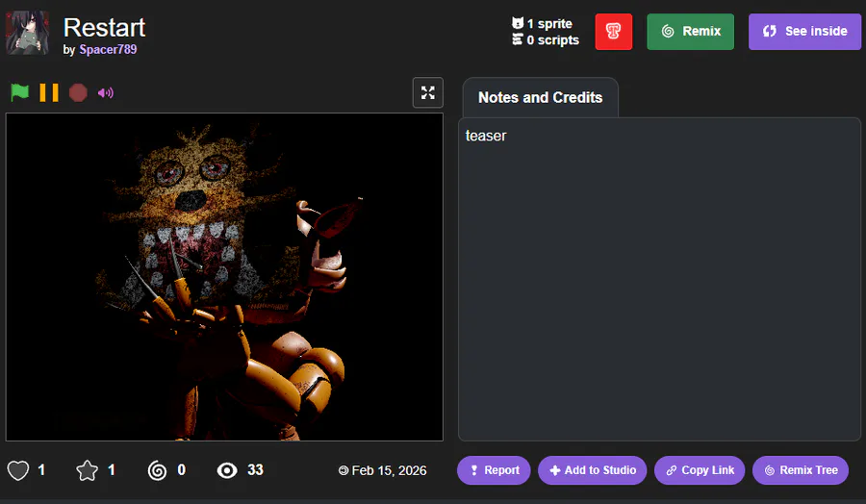Select the Notes and Credits tab

point(540,98)
